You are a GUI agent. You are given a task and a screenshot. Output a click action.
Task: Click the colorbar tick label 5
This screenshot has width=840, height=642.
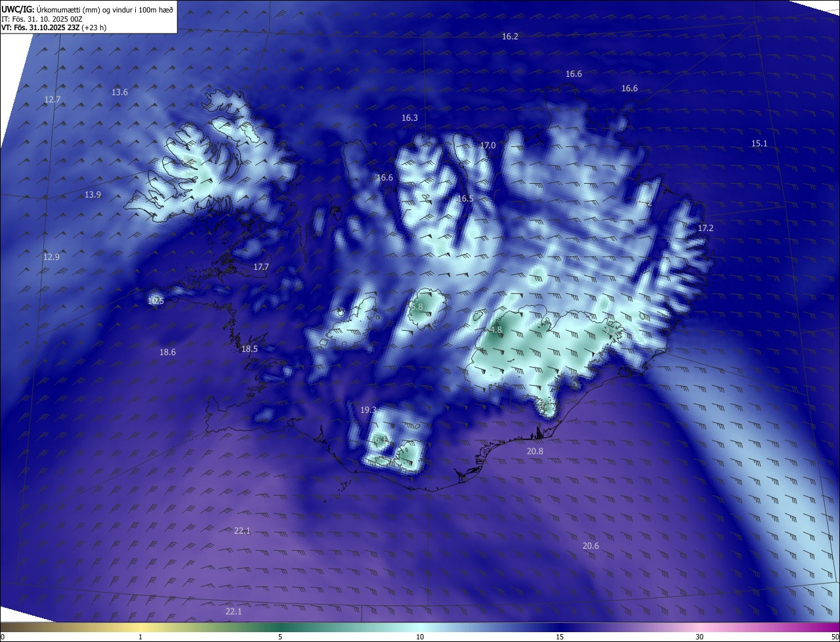pos(280,637)
